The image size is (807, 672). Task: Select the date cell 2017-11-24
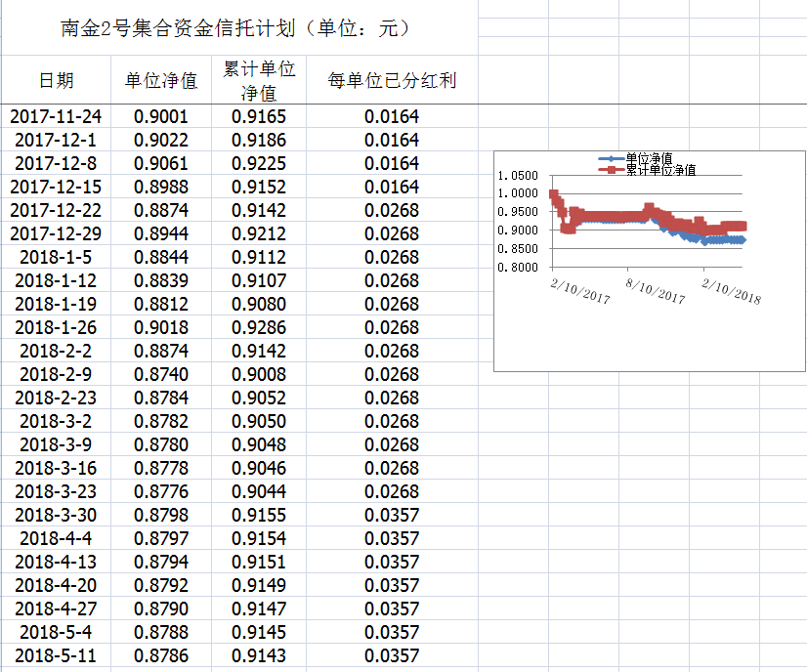pyautogui.click(x=56, y=116)
